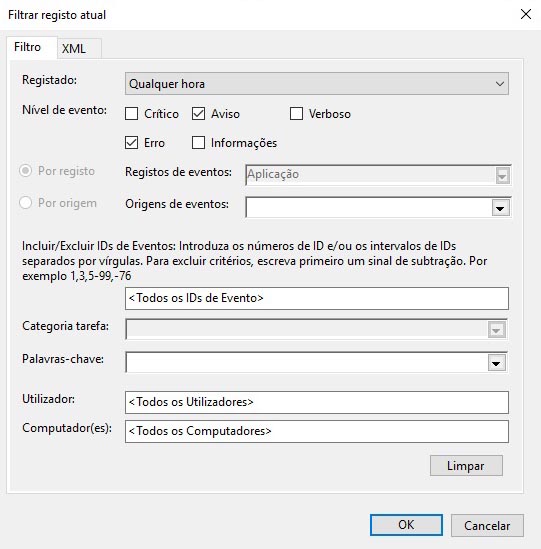Uncheck the Erro checkbox
541x549 pixels.
pos(132,143)
